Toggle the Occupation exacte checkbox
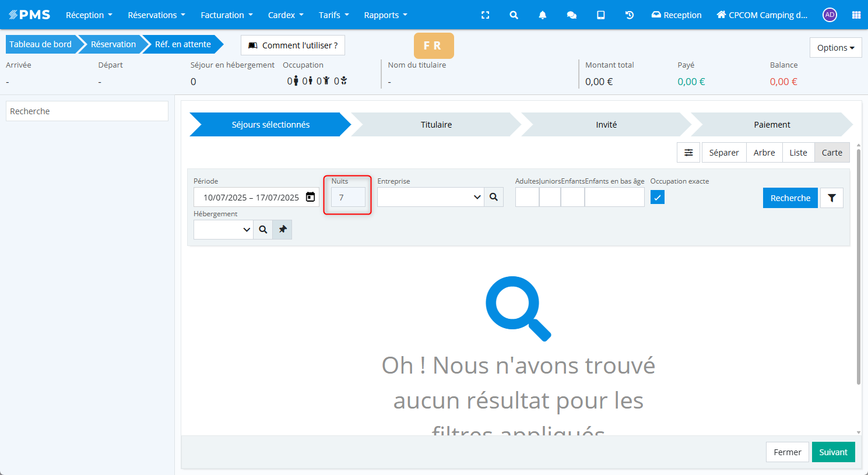This screenshot has height=475, width=868. coord(658,198)
